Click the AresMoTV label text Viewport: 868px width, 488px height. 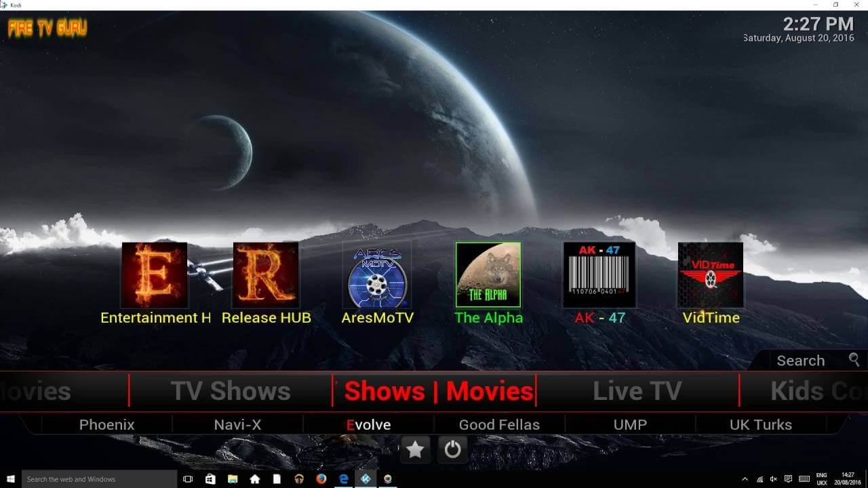point(377,317)
